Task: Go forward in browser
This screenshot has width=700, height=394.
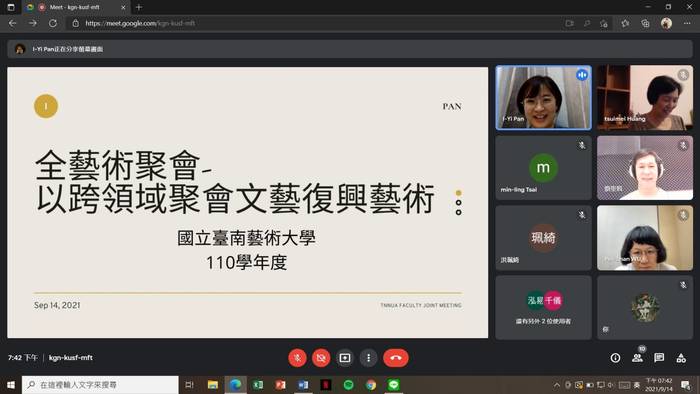Action: 33,23
